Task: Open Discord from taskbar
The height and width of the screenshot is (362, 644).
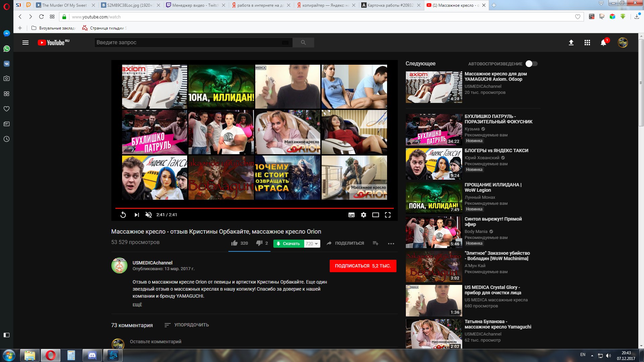Action: point(92,355)
